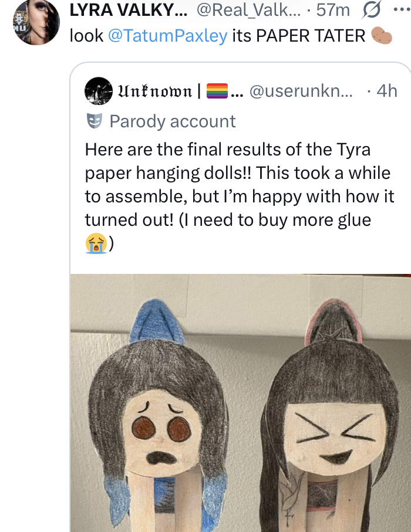The height and width of the screenshot is (532, 411).
Task: Open the Unknown user's round avatar
Action: coord(99,90)
